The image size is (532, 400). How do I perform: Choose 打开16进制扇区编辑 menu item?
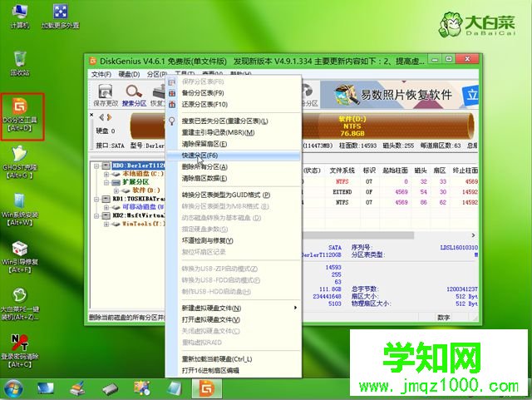(x=233, y=370)
